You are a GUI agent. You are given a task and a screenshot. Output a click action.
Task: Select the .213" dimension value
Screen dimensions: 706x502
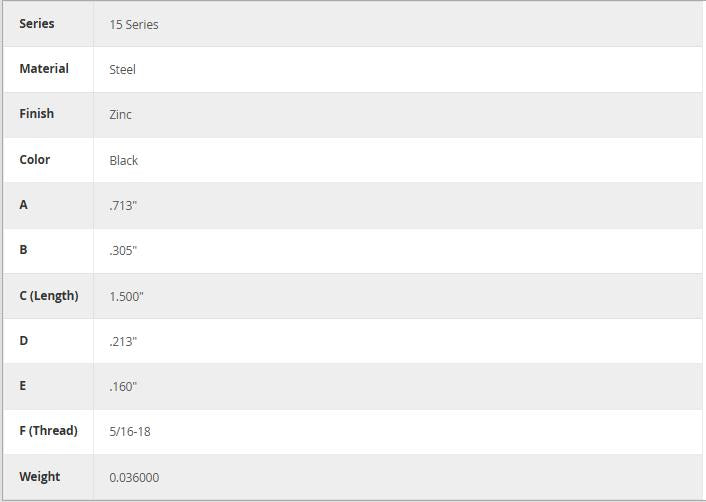coord(123,341)
